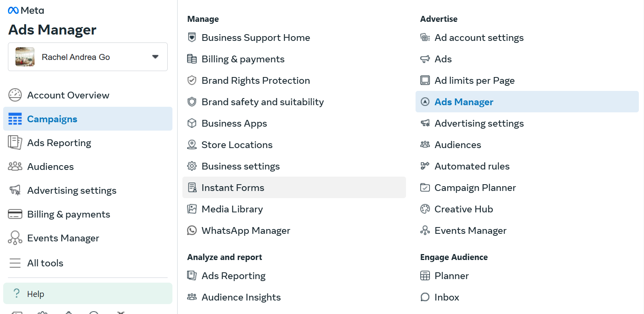Screen dimensions: 644x314
Task: Click the WhatsApp Manager icon
Action: coord(192,230)
